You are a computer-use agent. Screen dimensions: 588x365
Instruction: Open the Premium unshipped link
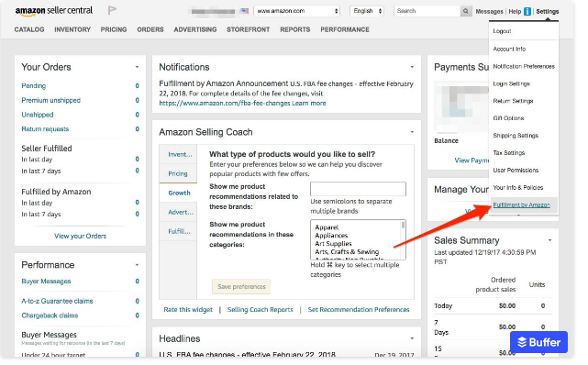click(x=50, y=100)
